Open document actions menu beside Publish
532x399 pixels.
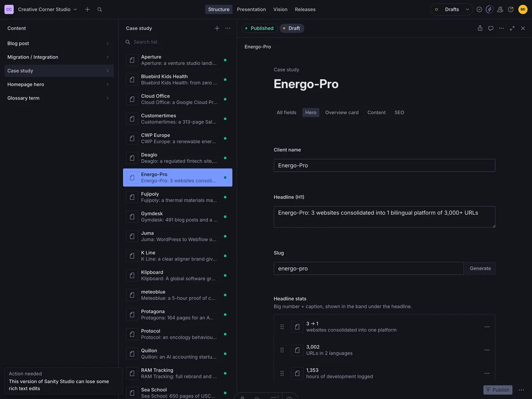click(x=521, y=390)
